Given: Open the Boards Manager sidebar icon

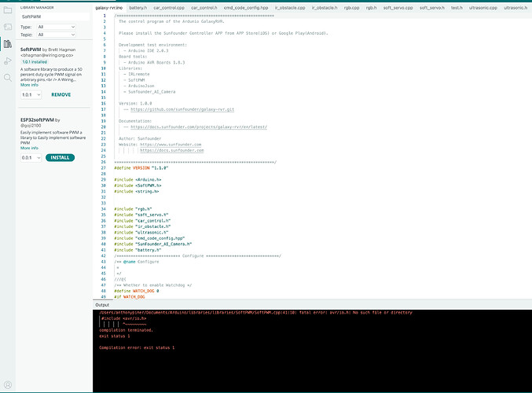Looking at the screenshot, I should tap(7, 27).
